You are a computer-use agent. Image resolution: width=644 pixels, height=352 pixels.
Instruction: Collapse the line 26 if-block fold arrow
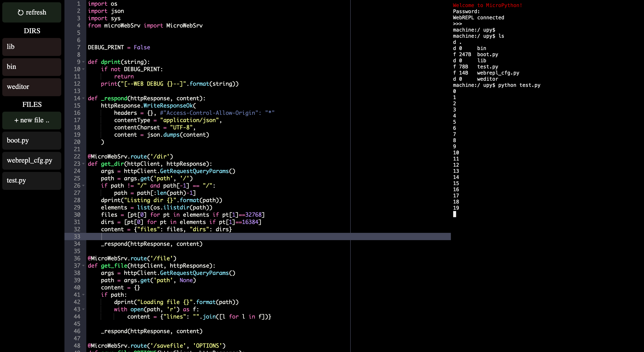click(x=84, y=186)
